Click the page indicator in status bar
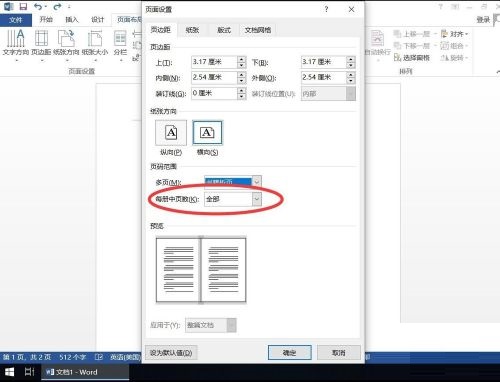This screenshot has height=382, width=500. [x=27, y=357]
